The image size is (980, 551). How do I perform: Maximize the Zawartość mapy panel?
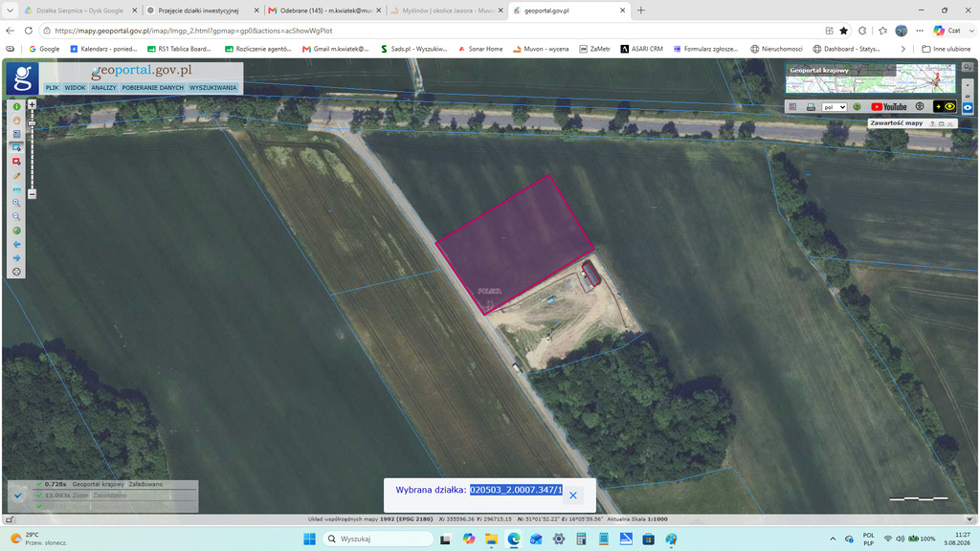[942, 123]
